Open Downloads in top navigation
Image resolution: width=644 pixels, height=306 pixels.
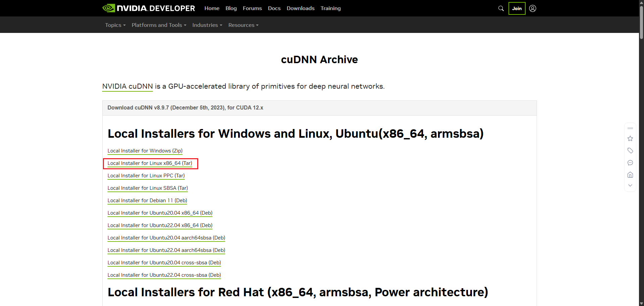[301, 8]
